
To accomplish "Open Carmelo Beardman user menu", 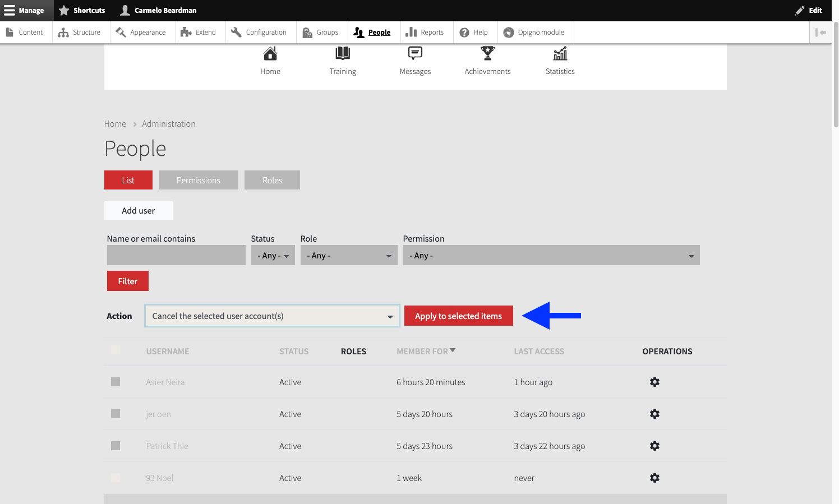I will tap(159, 11).
